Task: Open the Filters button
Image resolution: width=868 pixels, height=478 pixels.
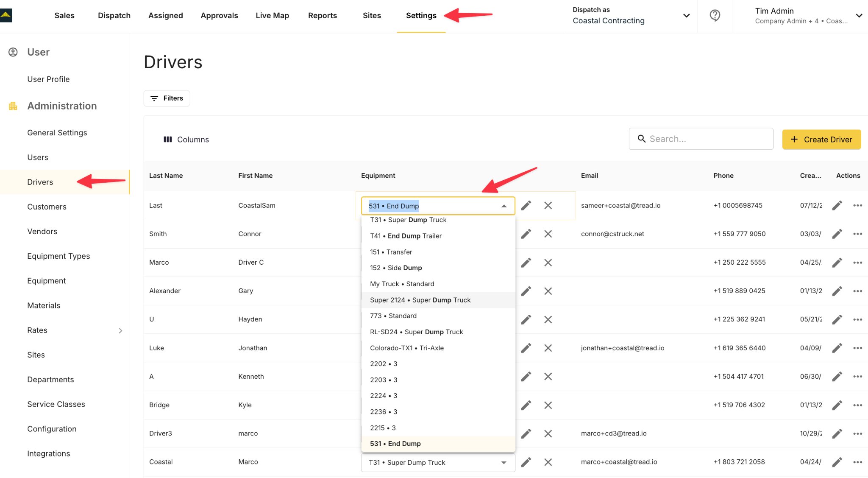Action: pyautogui.click(x=167, y=98)
